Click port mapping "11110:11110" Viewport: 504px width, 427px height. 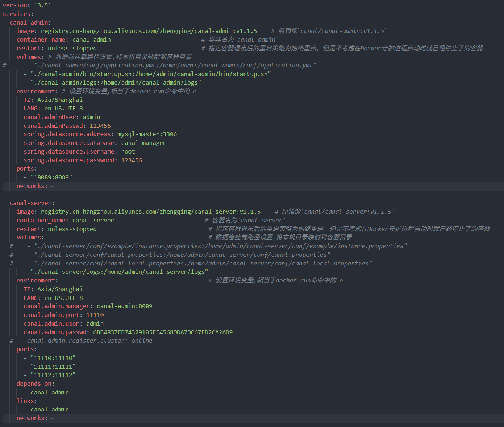coord(53,358)
